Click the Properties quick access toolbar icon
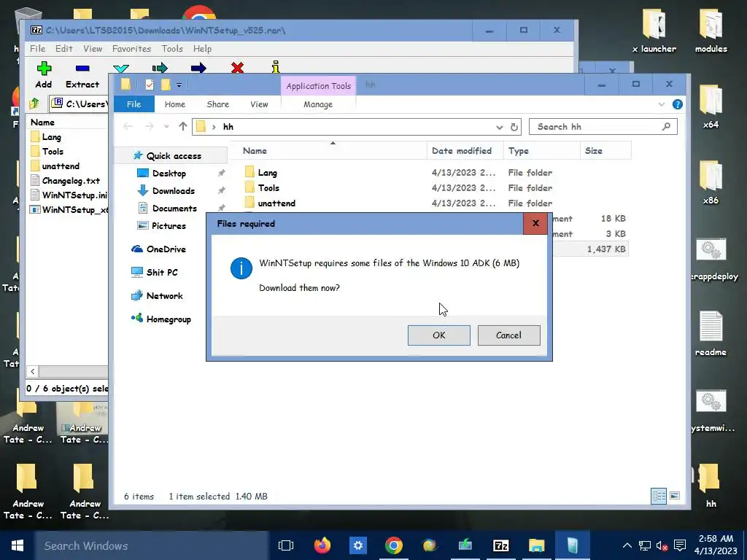This screenshot has width=747, height=560. [x=150, y=85]
